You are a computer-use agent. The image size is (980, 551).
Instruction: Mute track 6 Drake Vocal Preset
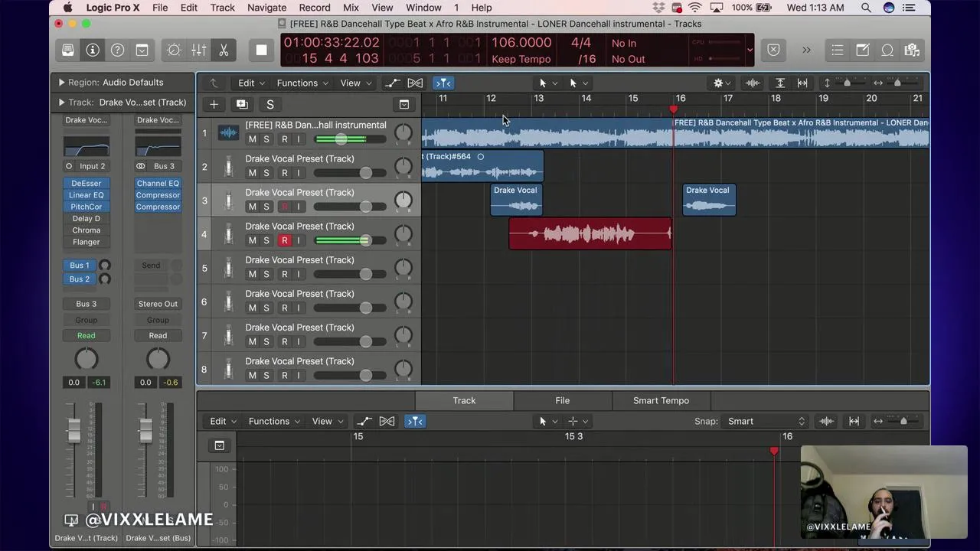pyautogui.click(x=252, y=308)
